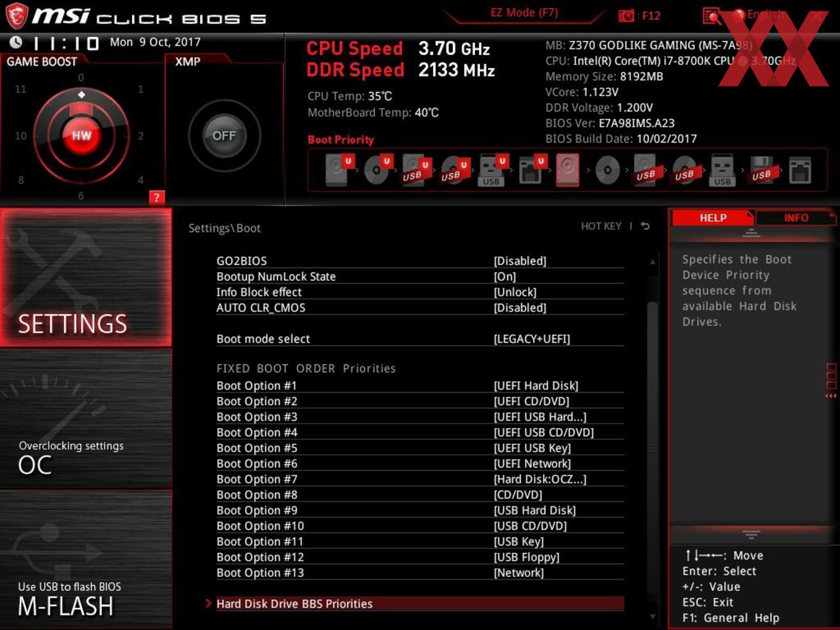Click the HOT KEY label

(x=601, y=226)
